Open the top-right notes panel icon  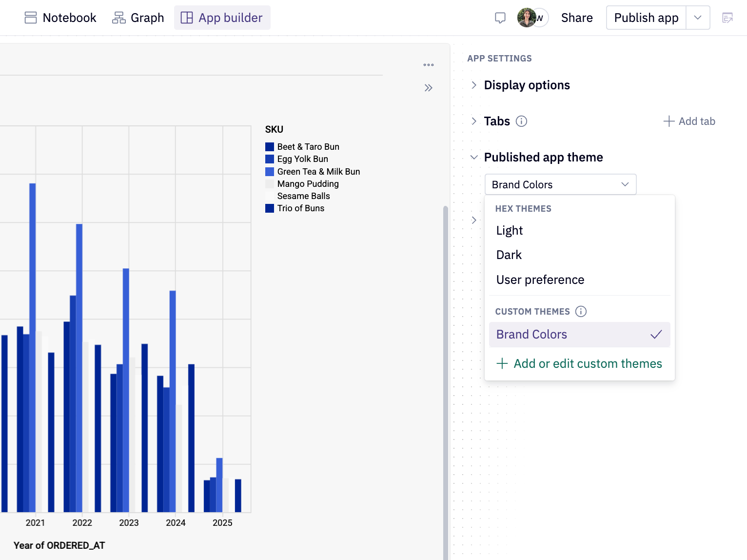pyautogui.click(x=727, y=18)
